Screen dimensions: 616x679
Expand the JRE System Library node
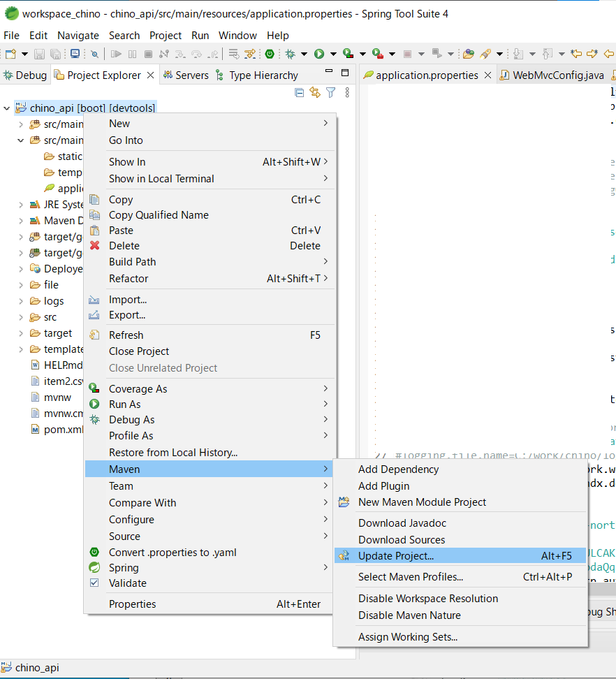coord(21,205)
